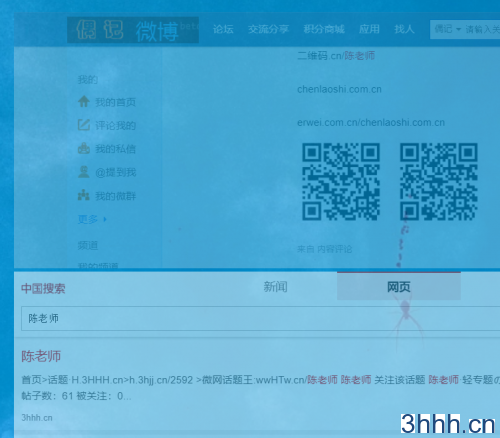
Task: Open erwei.com.cn/chenlaoshi.com.cn link
Action: click(371, 123)
